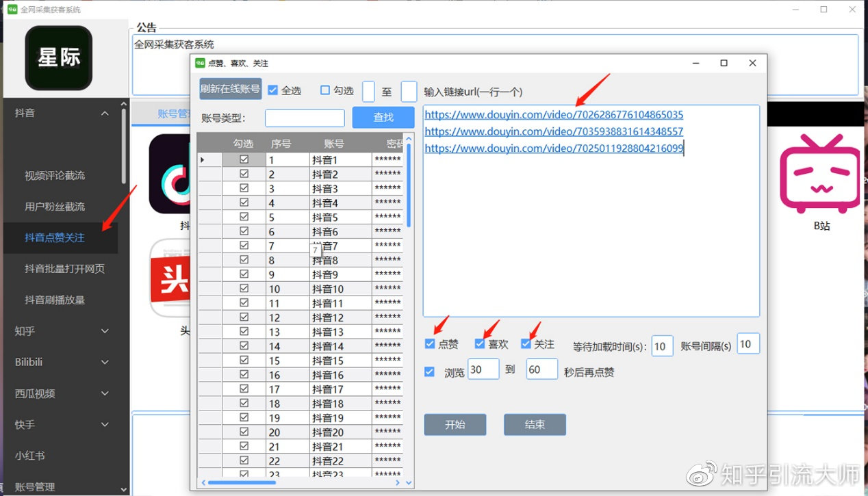Viewport: 868px width, 496px height.
Task: Click the sidebar vertical scrollbar
Action: point(124,147)
